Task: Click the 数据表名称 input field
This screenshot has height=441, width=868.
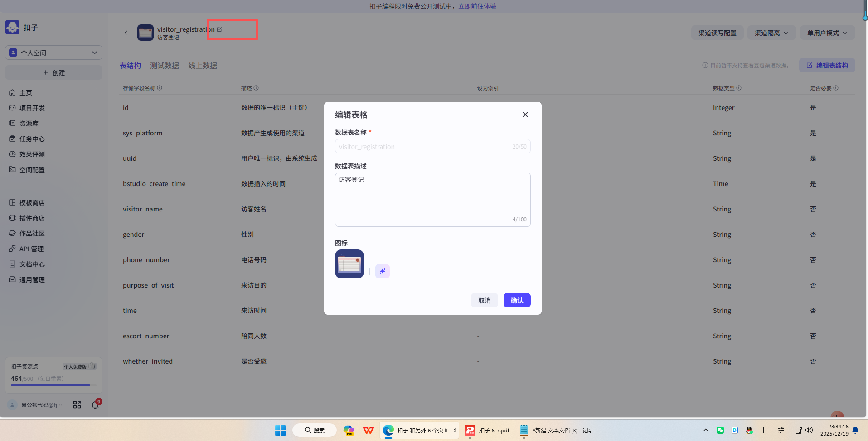Action: [x=432, y=146]
